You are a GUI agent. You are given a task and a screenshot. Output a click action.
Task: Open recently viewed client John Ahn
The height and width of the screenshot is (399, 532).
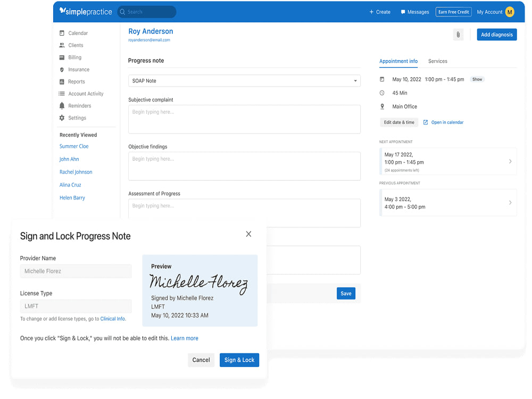click(x=69, y=159)
